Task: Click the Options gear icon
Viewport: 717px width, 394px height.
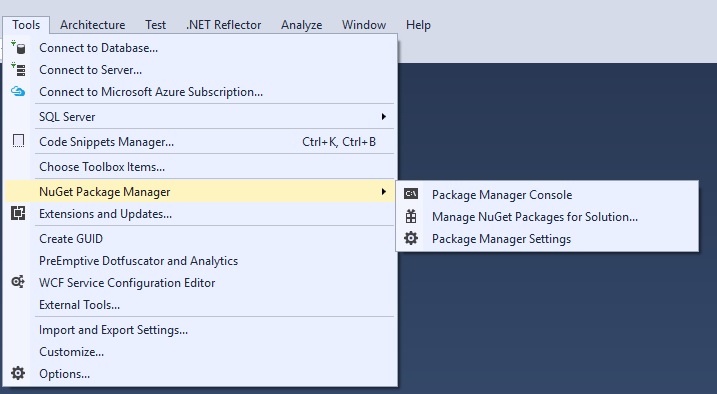Action: point(18,373)
